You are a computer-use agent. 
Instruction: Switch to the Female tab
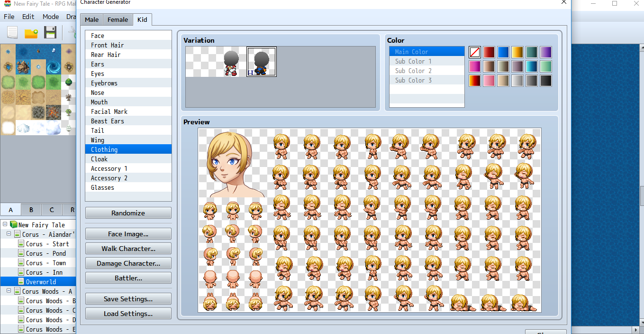pos(118,19)
